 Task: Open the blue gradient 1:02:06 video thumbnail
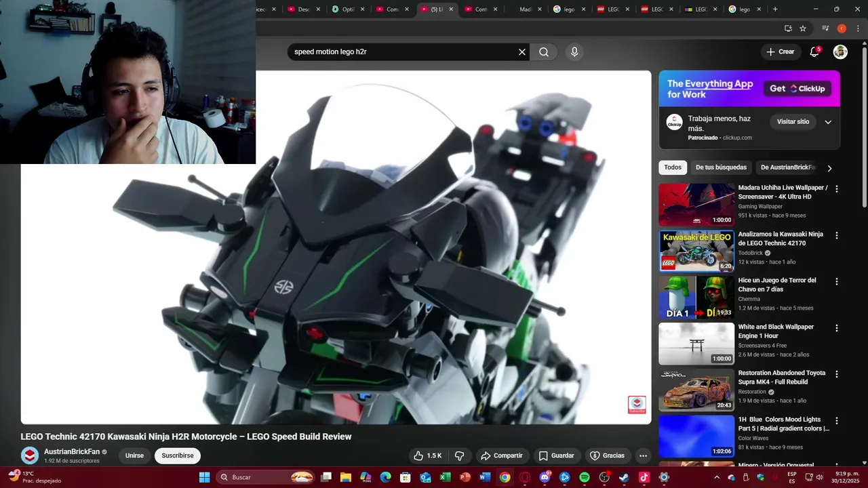tap(696, 436)
